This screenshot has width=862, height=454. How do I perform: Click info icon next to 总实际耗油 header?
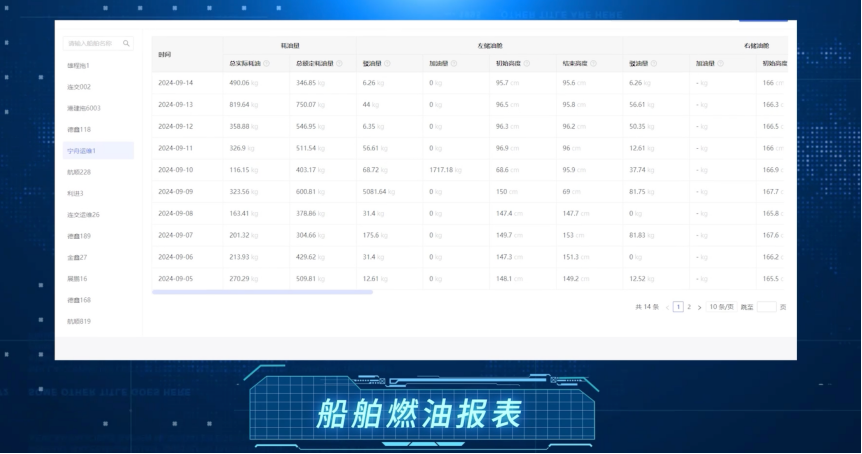tap(267, 64)
